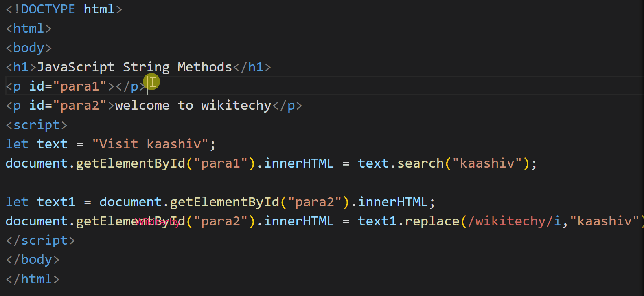Click the h1 heading text 'JavaScript String Methods'
Image resolution: width=644 pixels, height=296 pixels.
pos(134,67)
